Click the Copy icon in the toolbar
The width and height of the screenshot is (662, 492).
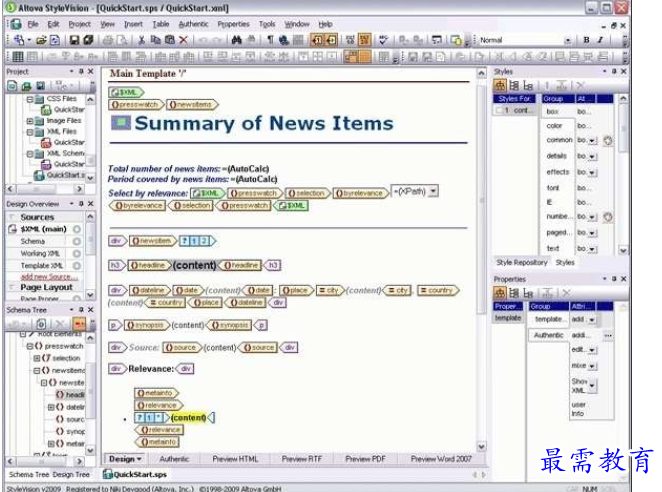[156, 40]
